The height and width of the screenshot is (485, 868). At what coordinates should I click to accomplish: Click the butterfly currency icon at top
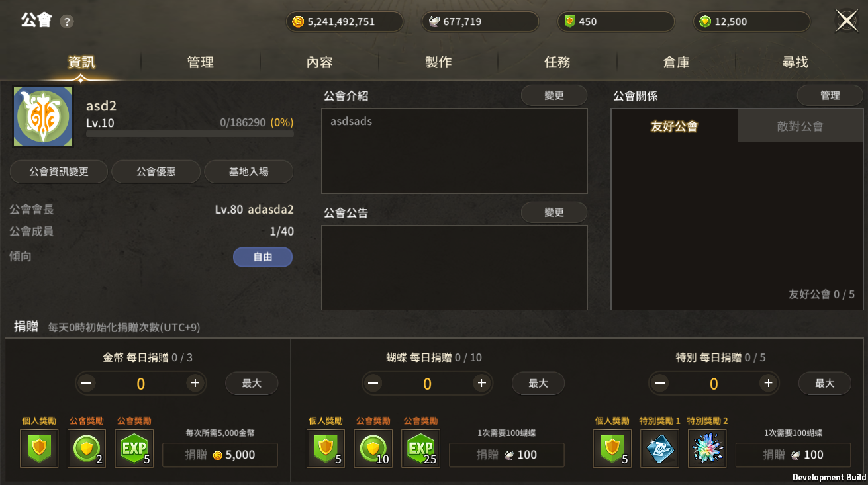pos(434,22)
